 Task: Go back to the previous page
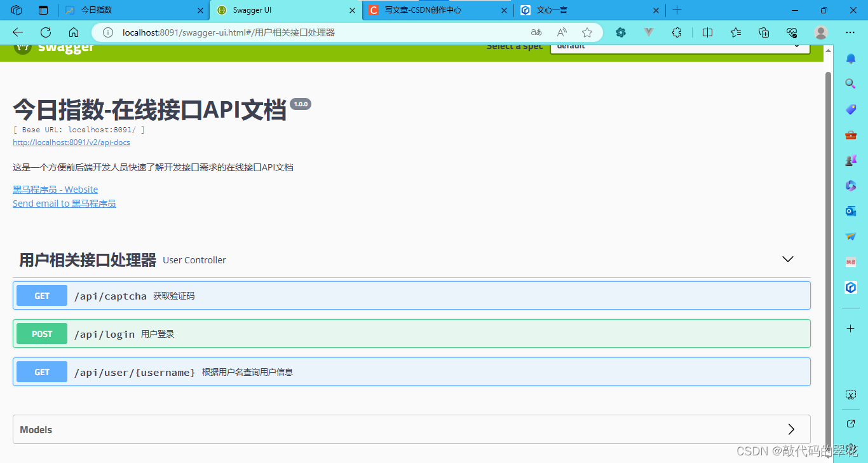tap(18, 32)
